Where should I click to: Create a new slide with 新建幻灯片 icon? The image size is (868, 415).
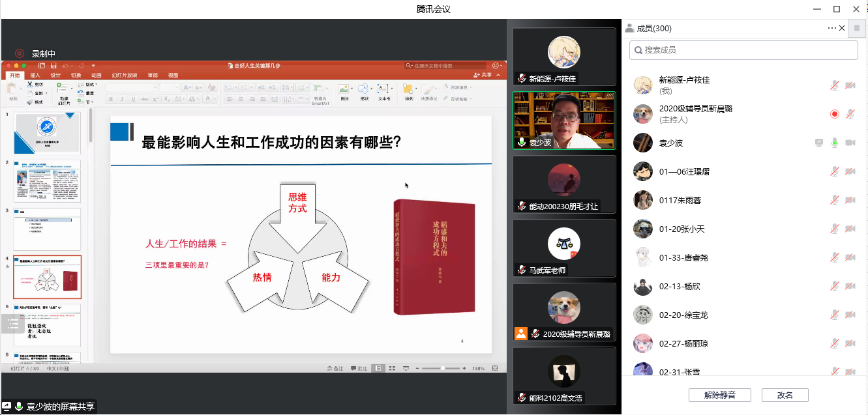point(64,91)
